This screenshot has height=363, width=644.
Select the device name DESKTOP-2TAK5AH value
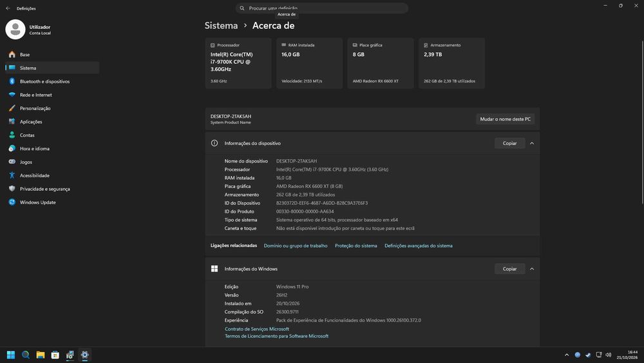click(296, 161)
